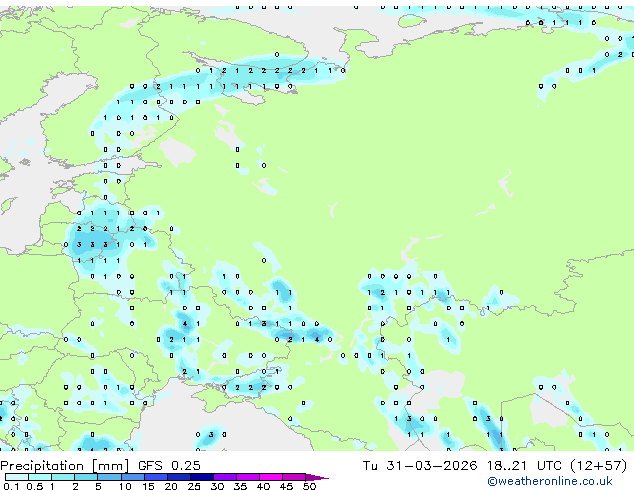Click the '20' legend scale label
634x490 pixels.
pos(171,486)
